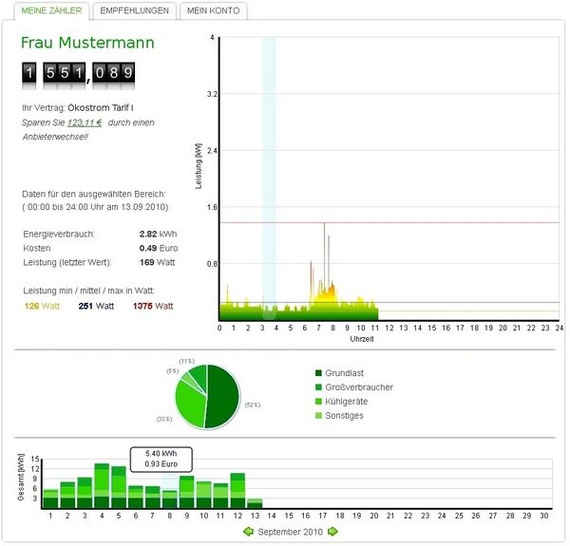Image resolution: width=570 pixels, height=546 pixels.
Task: Go to next month with right arrow
Action: tap(333, 532)
